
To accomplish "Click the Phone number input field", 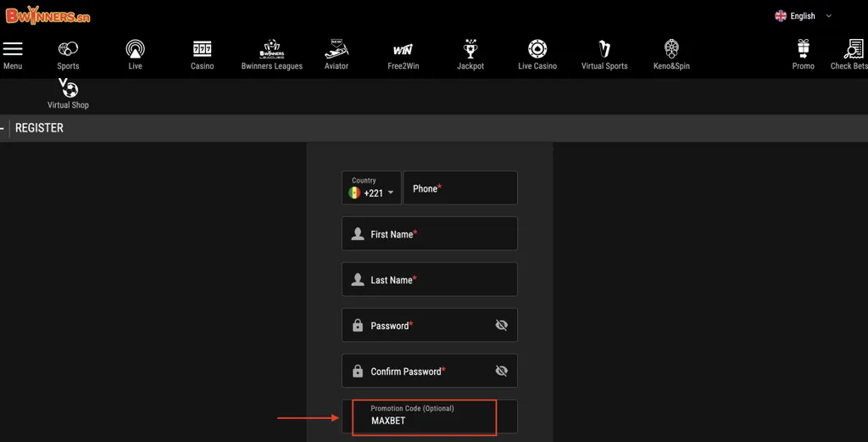I will [460, 188].
